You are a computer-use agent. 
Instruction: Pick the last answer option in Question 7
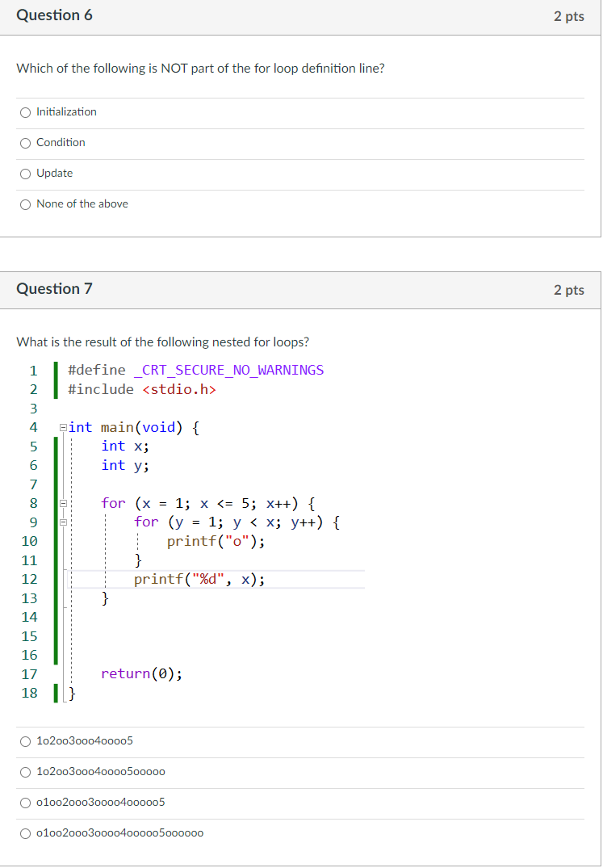tap(25, 832)
